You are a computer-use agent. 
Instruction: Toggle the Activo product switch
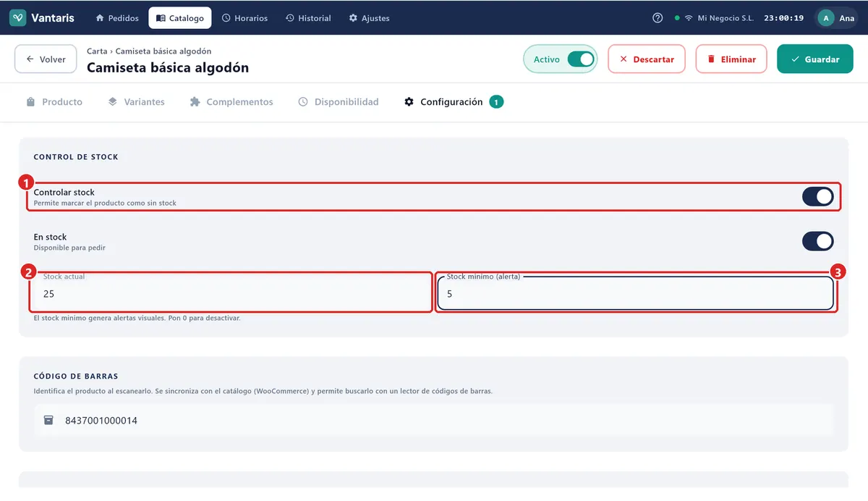(x=581, y=59)
